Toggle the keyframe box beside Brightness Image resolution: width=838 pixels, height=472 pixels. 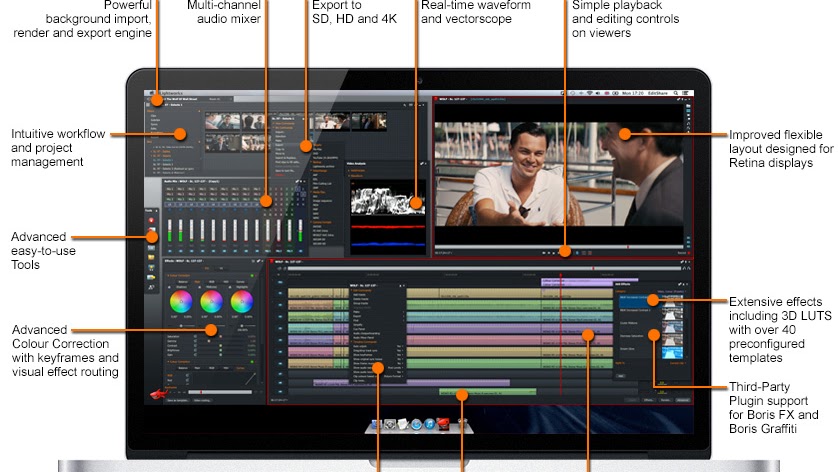click(195, 350)
